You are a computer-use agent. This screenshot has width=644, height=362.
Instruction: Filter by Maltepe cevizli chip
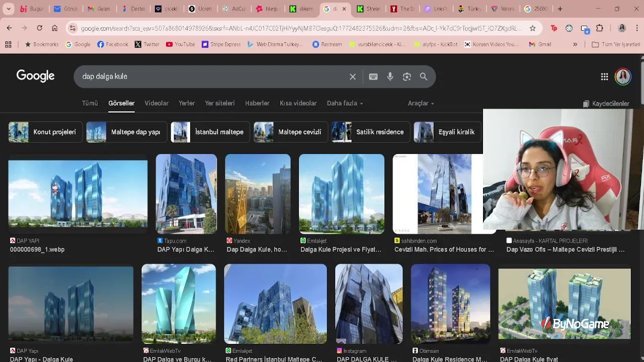coord(290,132)
